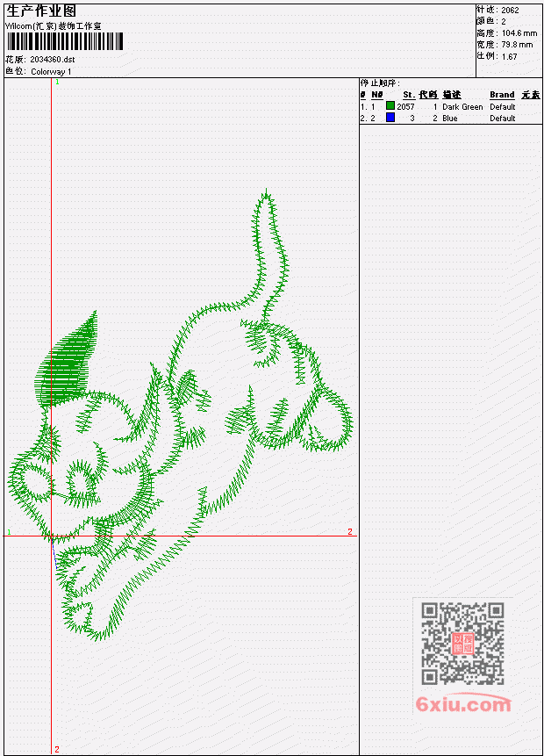Click the Colorway 1 label

(x=51, y=71)
